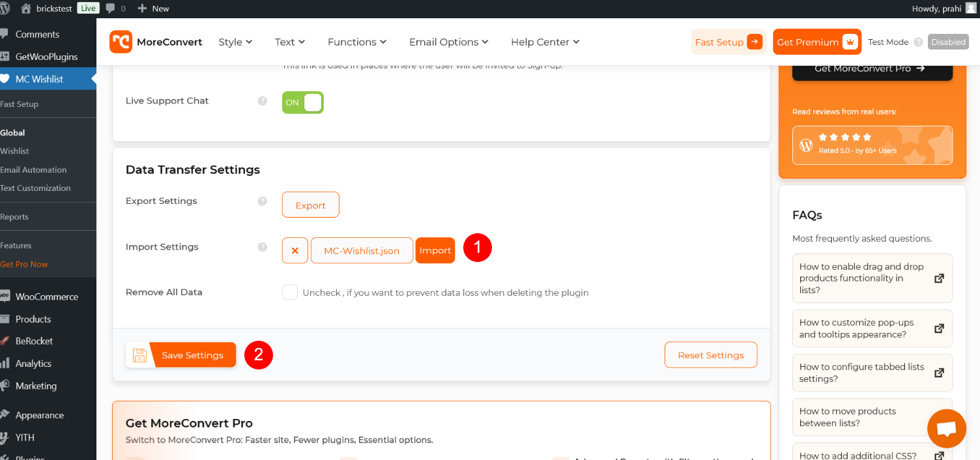Open the Wishlist submenu item under Global
The height and width of the screenshot is (460, 980).
coord(15,151)
